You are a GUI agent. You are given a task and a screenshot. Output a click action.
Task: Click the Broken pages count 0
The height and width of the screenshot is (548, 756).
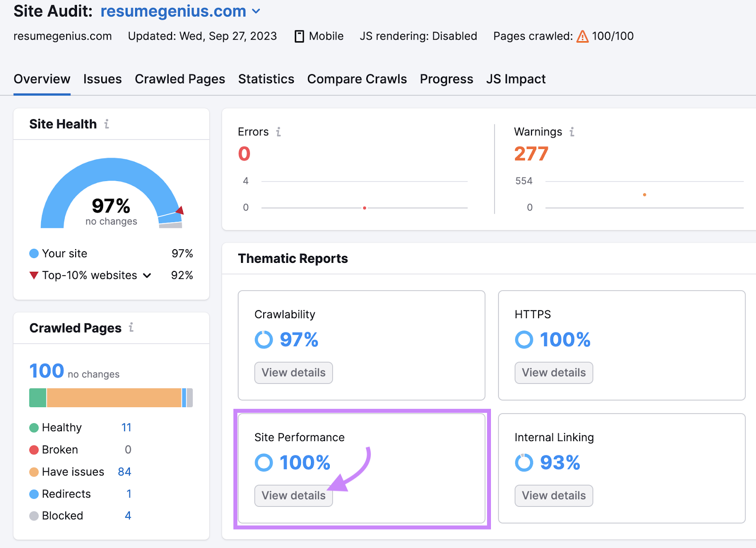[x=128, y=450]
